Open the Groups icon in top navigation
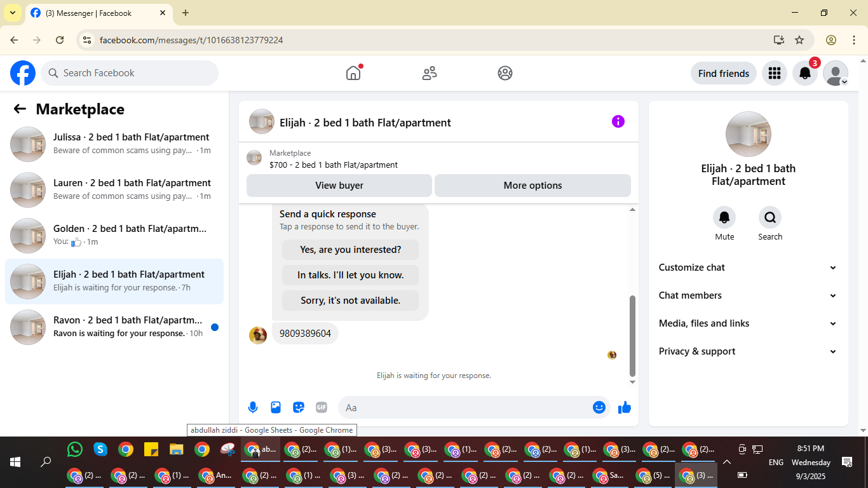Viewport: 868px width, 488px height. (505, 73)
